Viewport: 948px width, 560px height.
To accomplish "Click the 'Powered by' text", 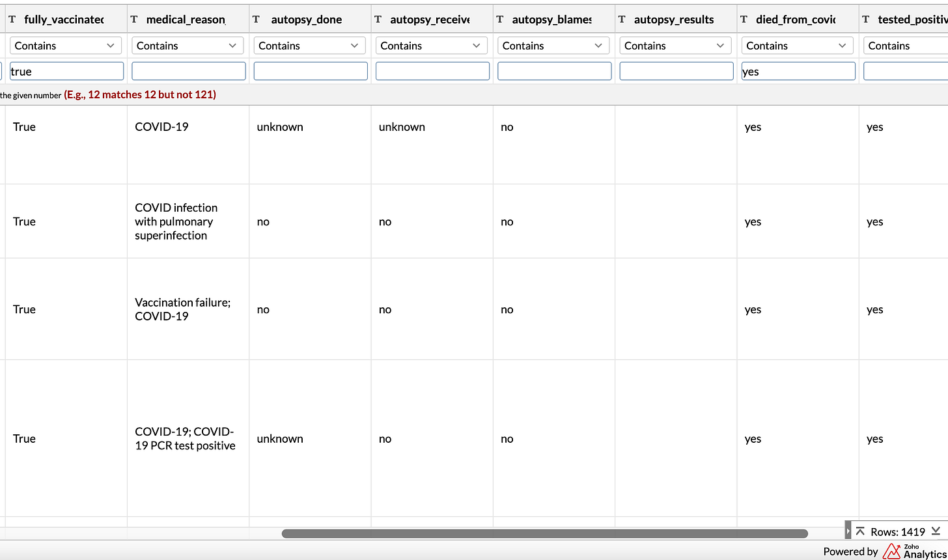I will (850, 552).
